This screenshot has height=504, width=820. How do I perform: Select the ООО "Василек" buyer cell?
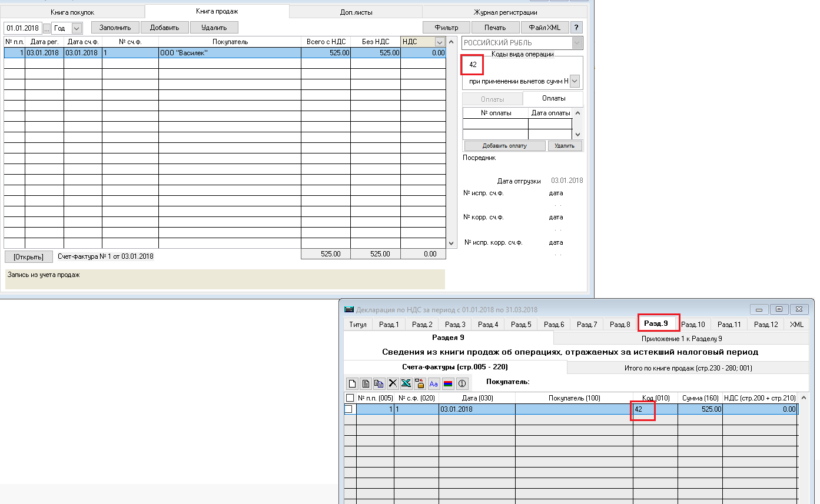(230, 53)
